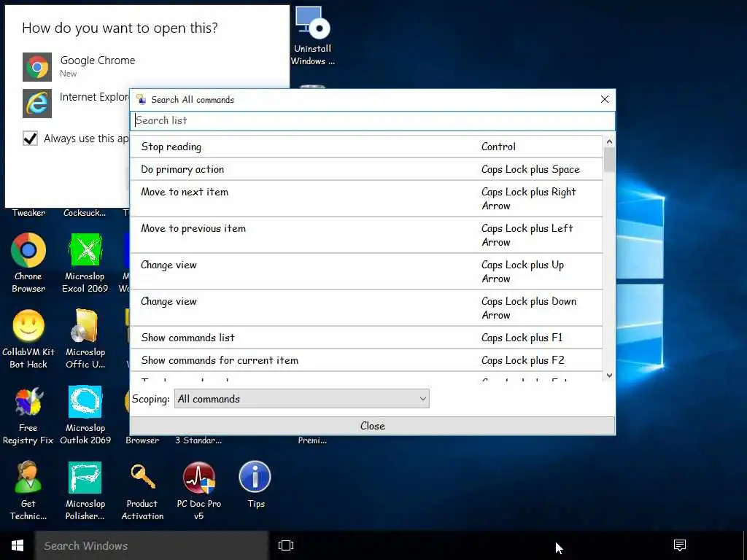The width and height of the screenshot is (747, 560).
Task: Click the commands list scrollbar thumb
Action: pyautogui.click(x=609, y=160)
